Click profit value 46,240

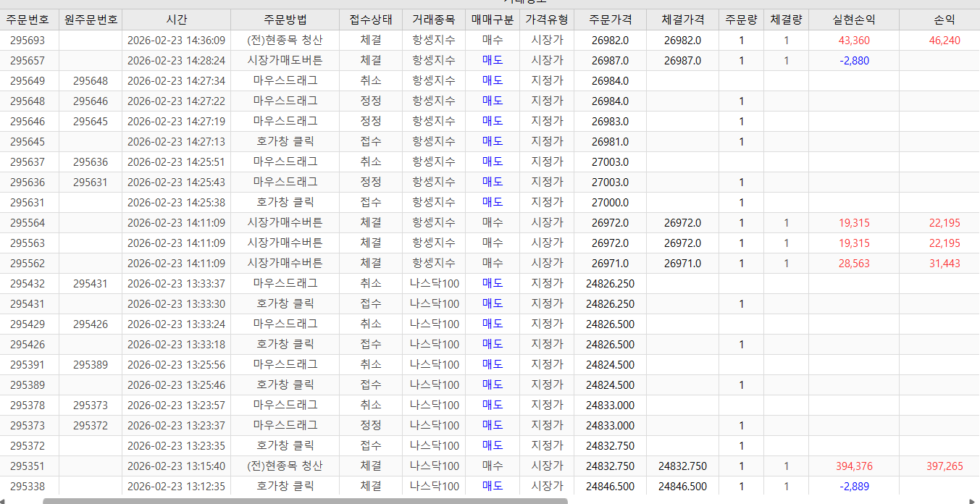(945, 41)
